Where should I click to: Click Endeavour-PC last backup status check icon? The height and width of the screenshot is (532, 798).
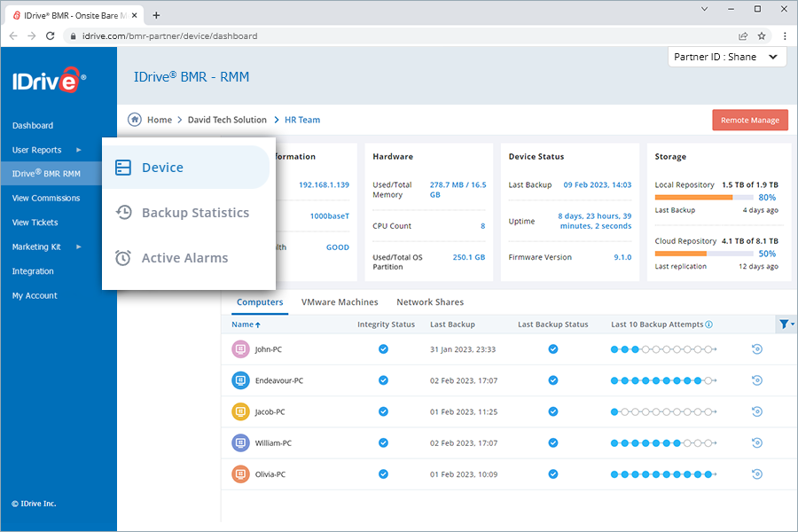pyautogui.click(x=553, y=380)
